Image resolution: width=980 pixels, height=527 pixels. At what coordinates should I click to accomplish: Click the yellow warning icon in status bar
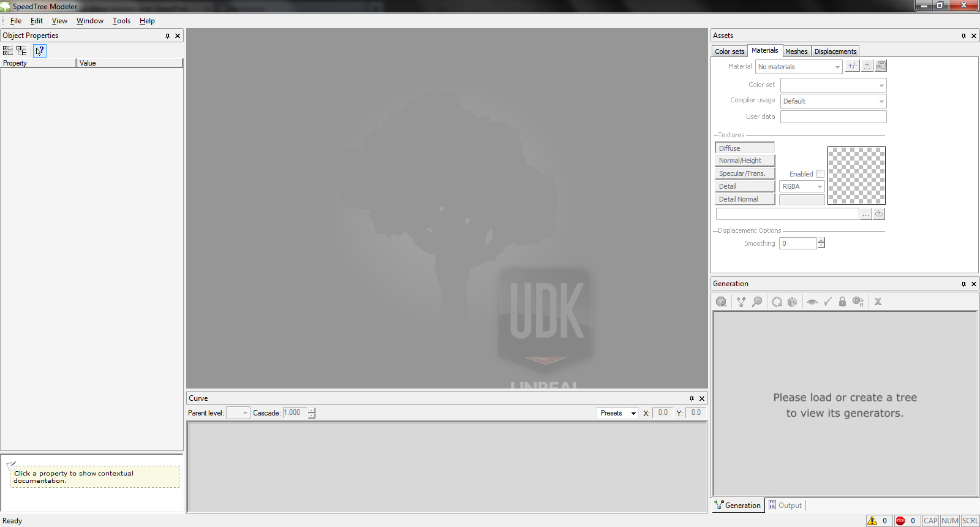click(872, 521)
